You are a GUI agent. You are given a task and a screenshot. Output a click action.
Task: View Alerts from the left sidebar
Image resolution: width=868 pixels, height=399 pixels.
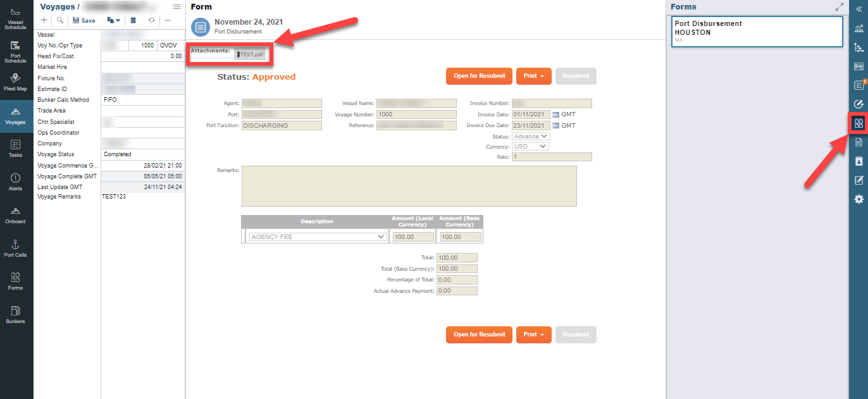[15, 181]
